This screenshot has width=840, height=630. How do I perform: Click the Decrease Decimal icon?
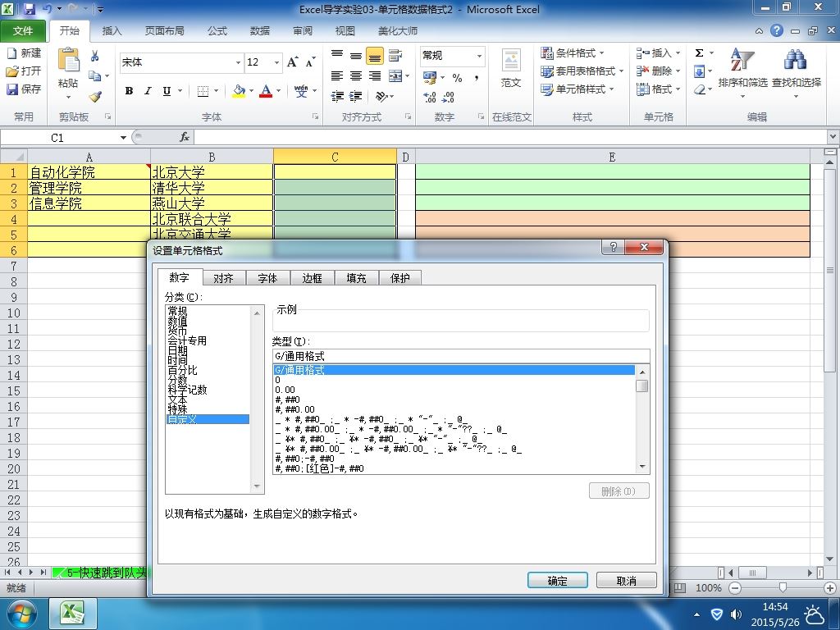449,97
